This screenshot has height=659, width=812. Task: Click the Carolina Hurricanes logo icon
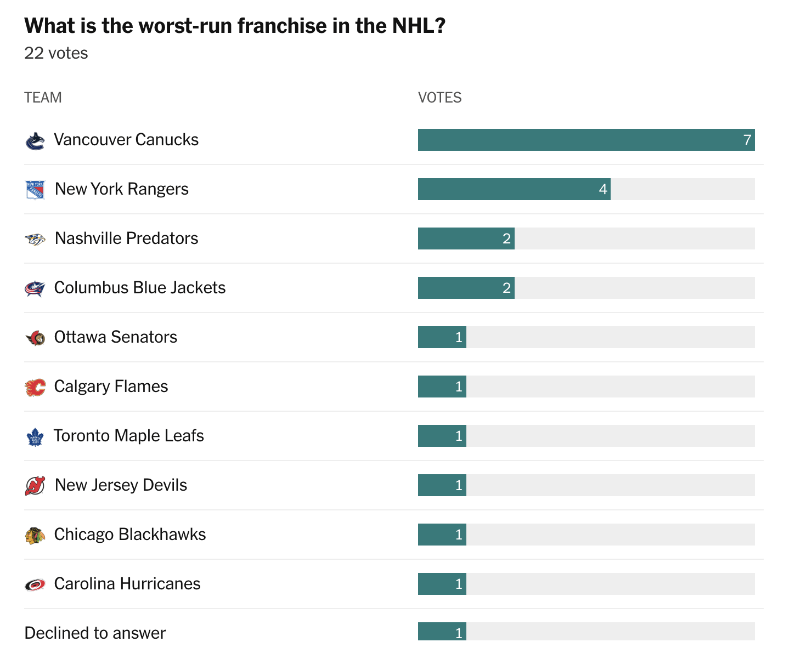point(35,584)
